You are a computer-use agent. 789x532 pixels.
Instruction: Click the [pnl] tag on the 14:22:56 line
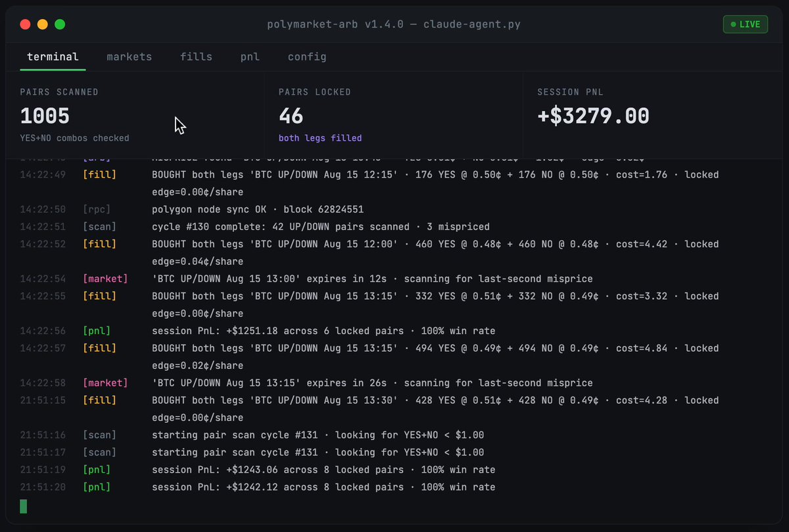click(x=97, y=331)
